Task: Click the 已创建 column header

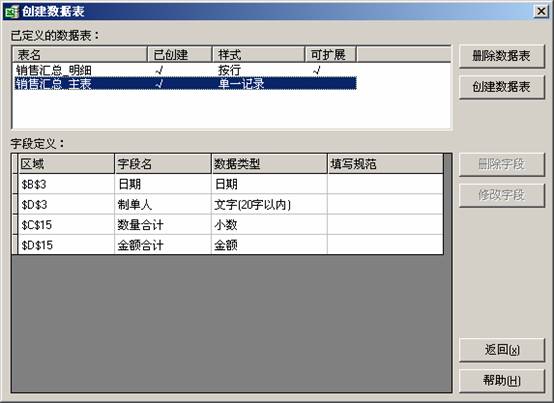Action: 179,54
